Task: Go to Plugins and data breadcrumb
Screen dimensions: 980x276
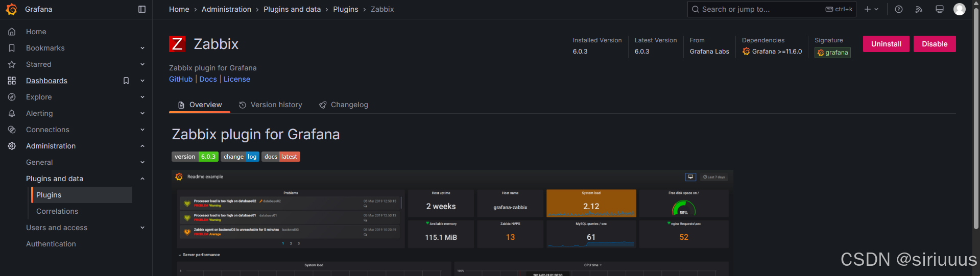Action: click(292, 9)
